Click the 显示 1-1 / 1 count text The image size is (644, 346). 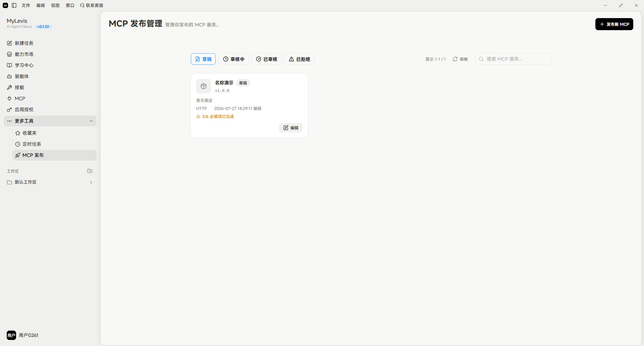(436, 59)
